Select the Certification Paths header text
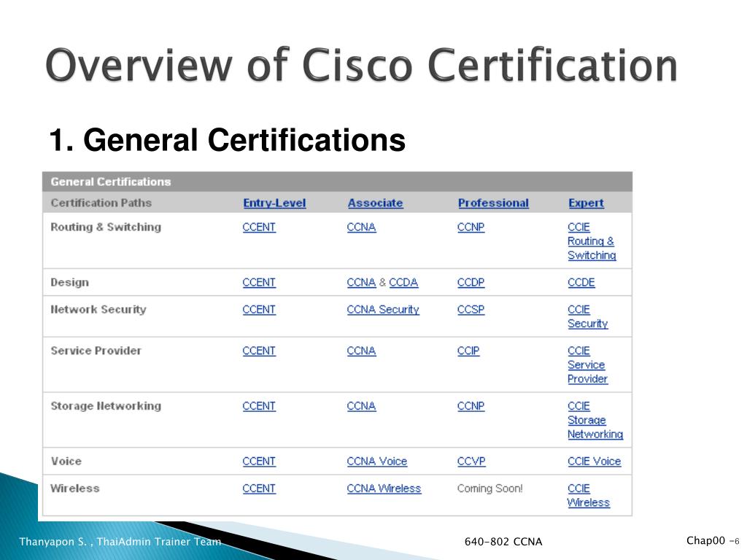 click(101, 203)
